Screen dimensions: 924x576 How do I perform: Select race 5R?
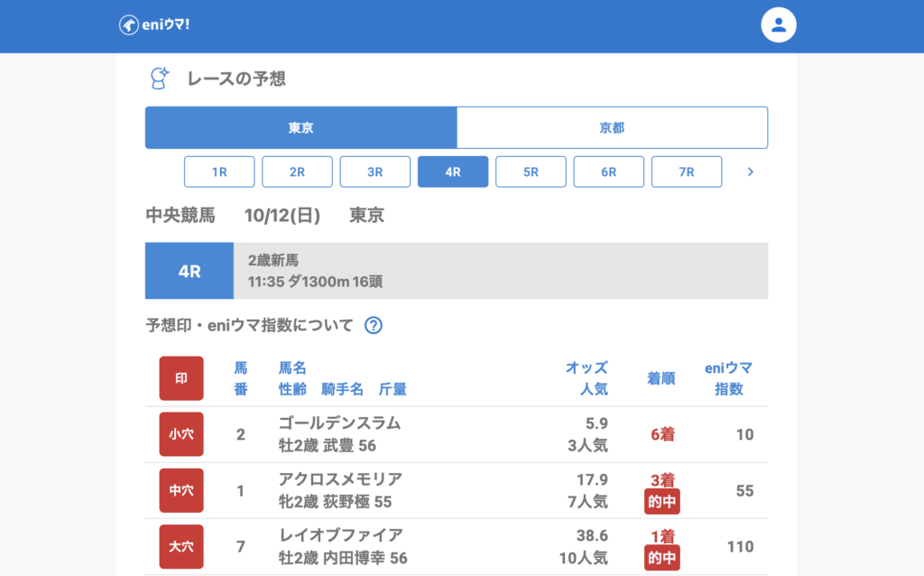[531, 172]
